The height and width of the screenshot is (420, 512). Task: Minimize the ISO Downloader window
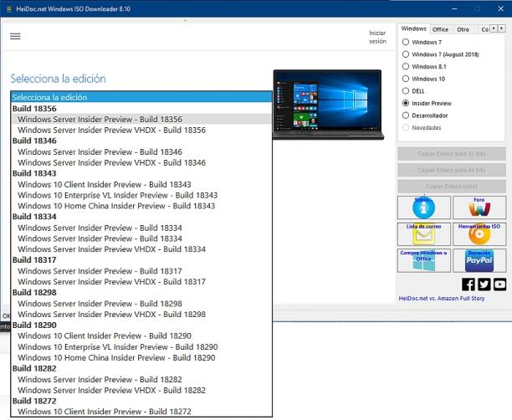coord(454,9)
